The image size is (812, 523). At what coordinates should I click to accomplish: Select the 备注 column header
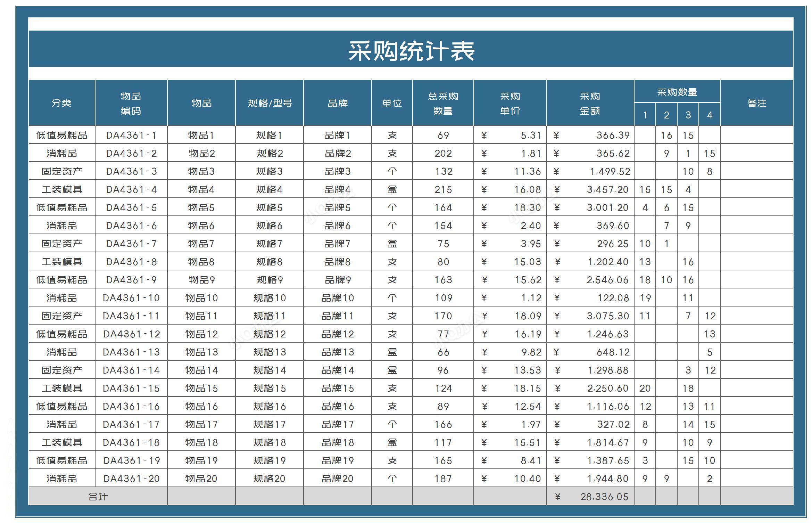[756, 103]
